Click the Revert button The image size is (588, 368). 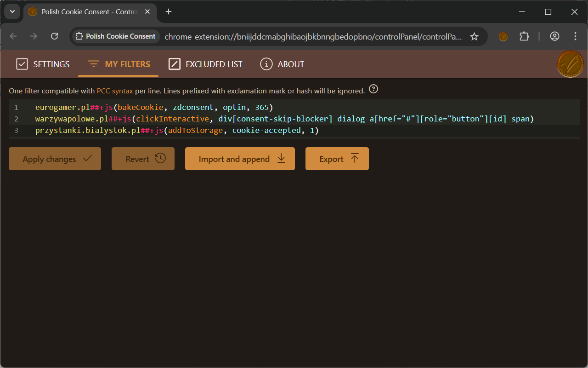coord(143,159)
